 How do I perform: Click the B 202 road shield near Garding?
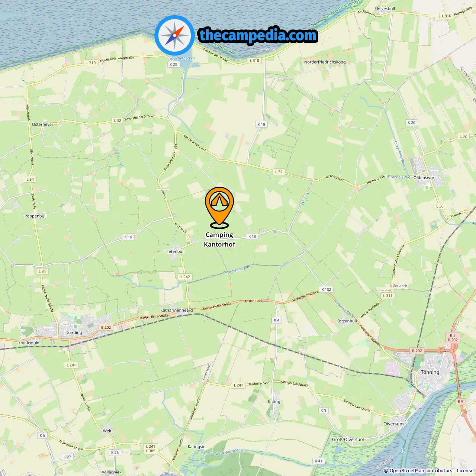click(x=106, y=327)
